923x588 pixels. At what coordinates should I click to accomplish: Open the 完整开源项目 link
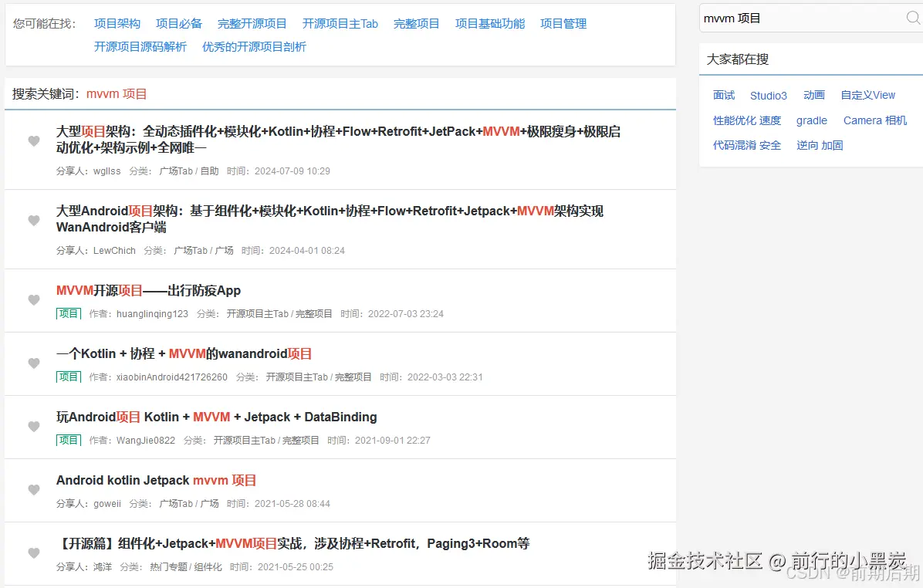pos(253,23)
